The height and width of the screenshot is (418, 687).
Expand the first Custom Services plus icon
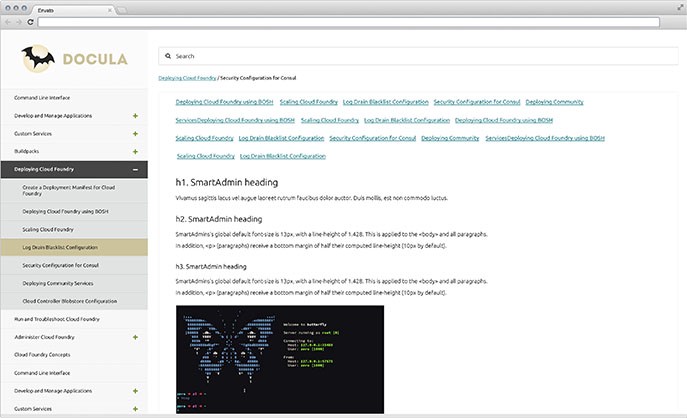135,133
